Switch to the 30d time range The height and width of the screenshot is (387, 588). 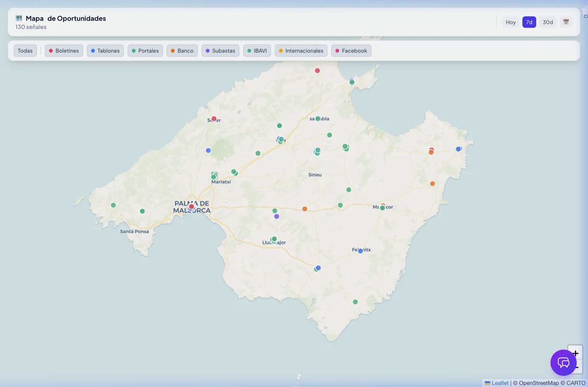pos(548,22)
